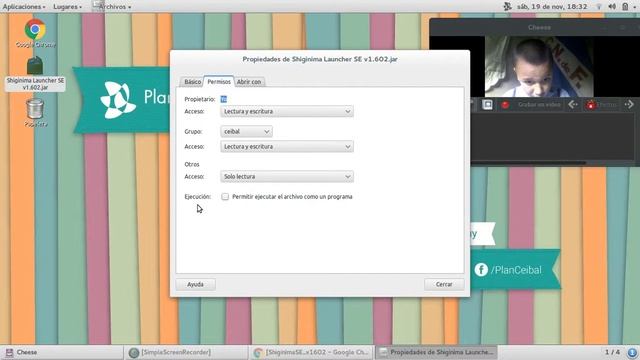Go to next effects page in Cheese

click(629, 104)
